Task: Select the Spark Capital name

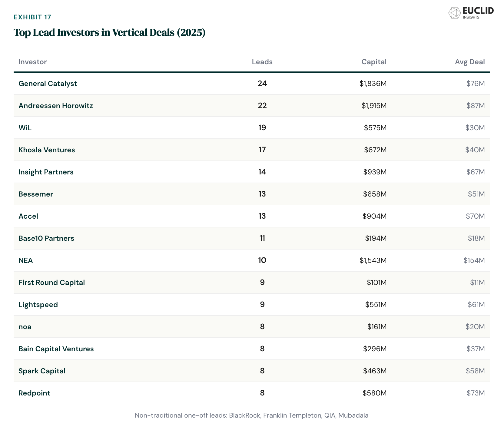Action: 42,371
